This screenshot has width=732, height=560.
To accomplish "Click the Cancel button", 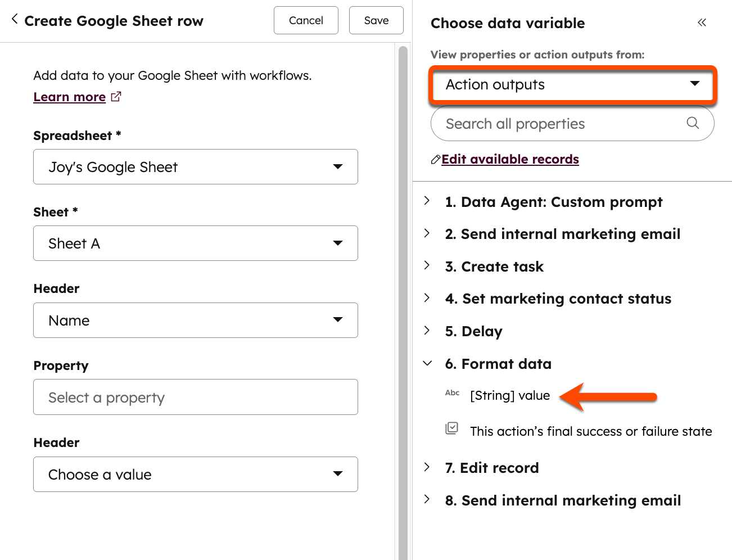I will [x=306, y=20].
